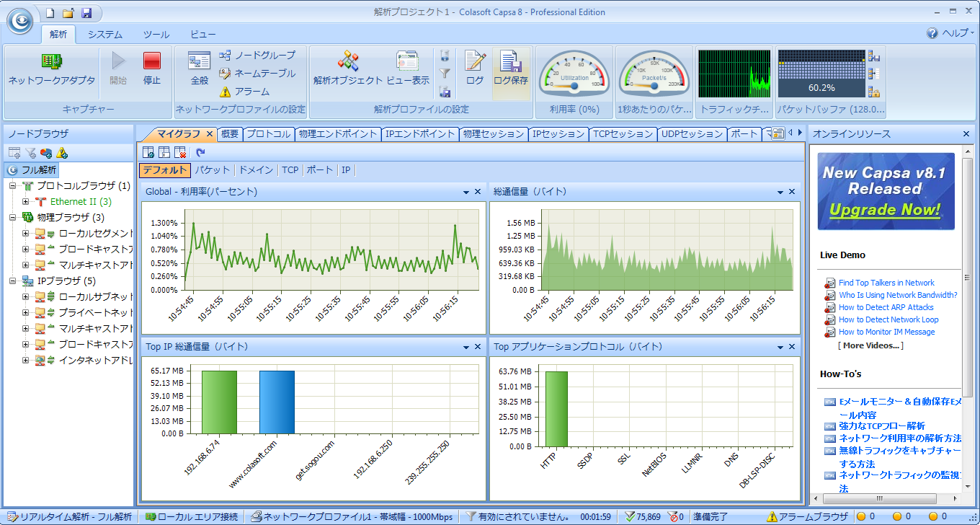Open the Find Top Talkers in Network link

[x=886, y=283]
